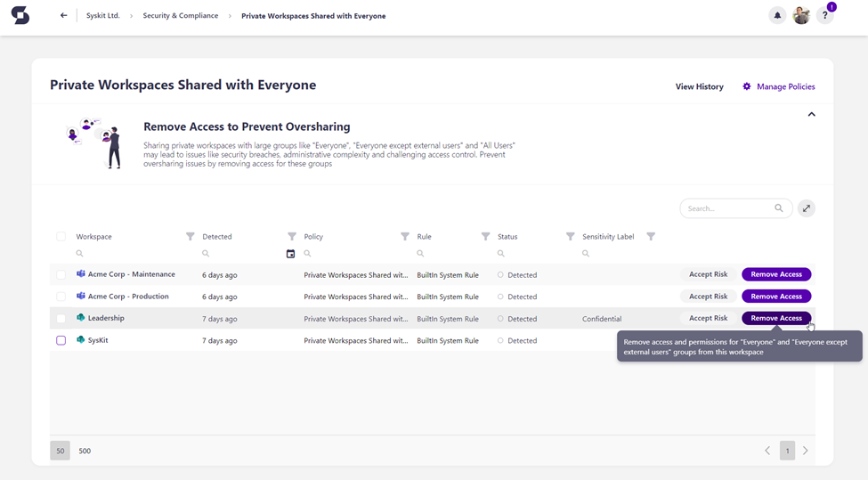
Task: Click the search magnifier icon in the search box
Action: pyautogui.click(x=779, y=208)
